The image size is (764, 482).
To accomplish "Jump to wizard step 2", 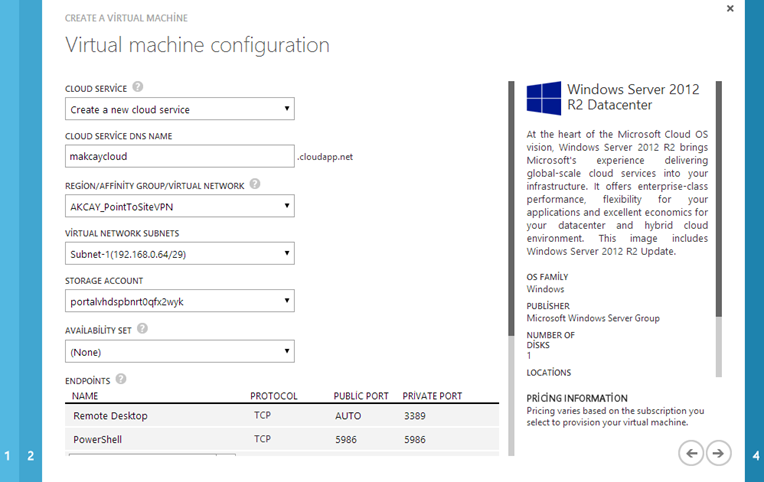I will (30, 456).
